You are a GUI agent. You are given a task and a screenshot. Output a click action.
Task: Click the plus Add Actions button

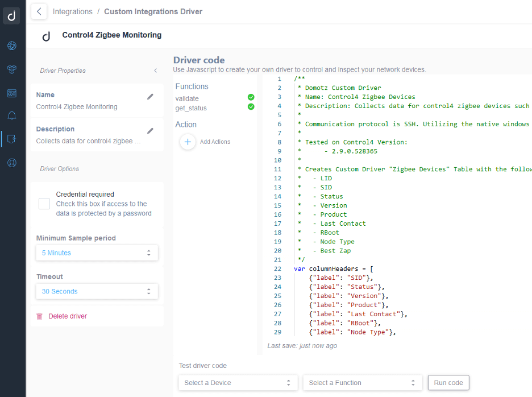point(188,142)
